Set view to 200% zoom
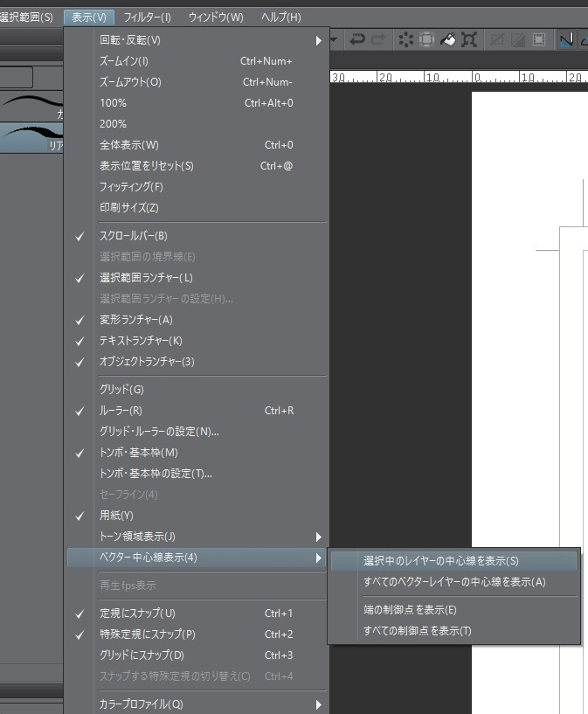This screenshot has width=588, height=714. coord(197,124)
